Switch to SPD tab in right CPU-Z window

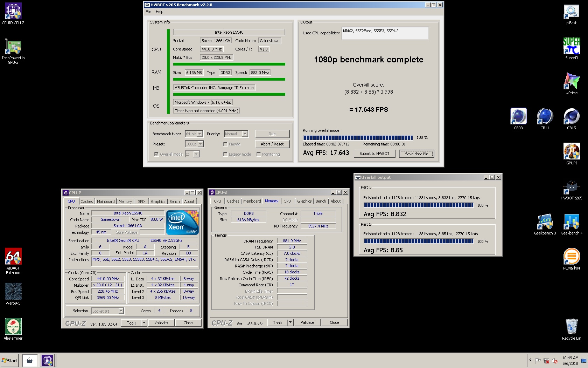[x=287, y=201]
